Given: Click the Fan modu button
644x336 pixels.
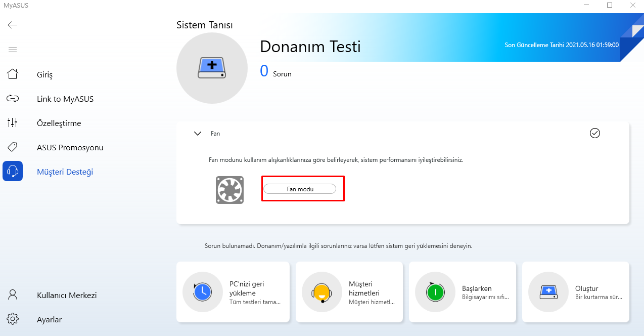Looking at the screenshot, I should coord(300,189).
